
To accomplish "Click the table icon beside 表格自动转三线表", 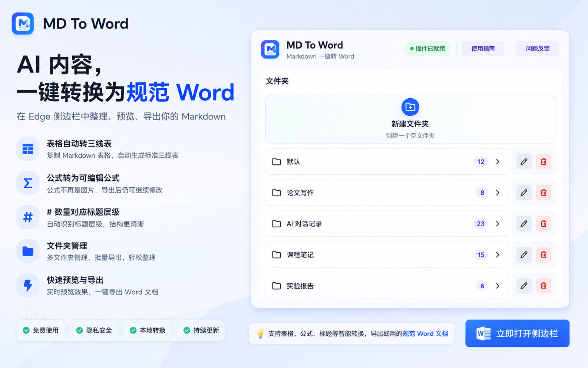I will click(28, 149).
